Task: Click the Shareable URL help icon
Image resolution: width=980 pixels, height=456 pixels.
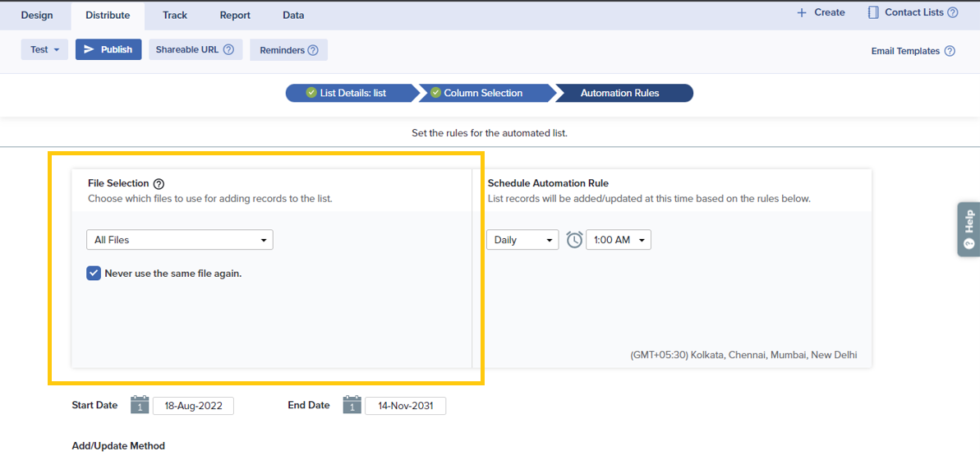Action: (x=228, y=49)
